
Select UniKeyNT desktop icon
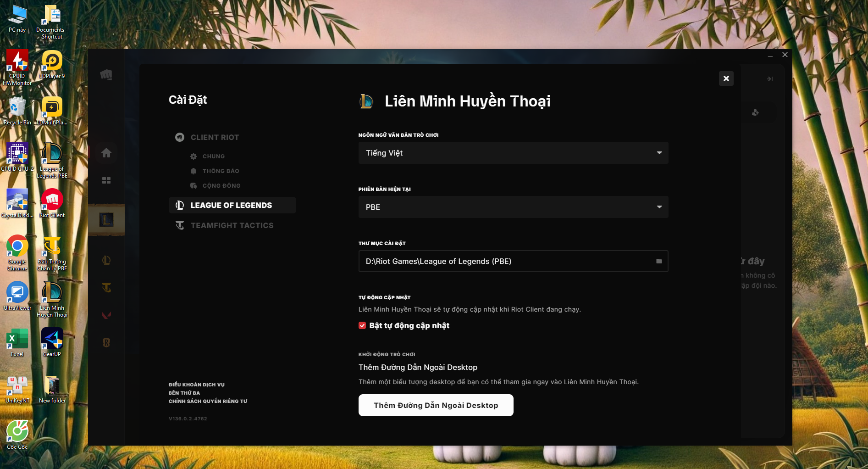point(17,389)
